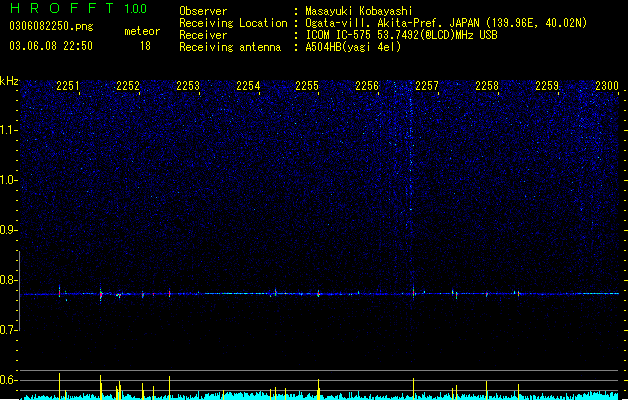Click the A504HB(yagi 4el) antenna value
The height and width of the screenshot is (400, 629).
(353, 47)
